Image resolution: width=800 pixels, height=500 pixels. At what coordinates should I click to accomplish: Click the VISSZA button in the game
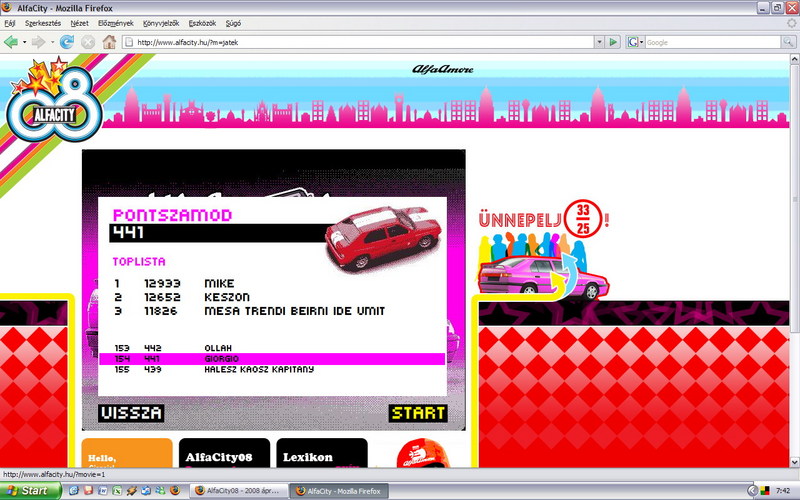pos(131,413)
